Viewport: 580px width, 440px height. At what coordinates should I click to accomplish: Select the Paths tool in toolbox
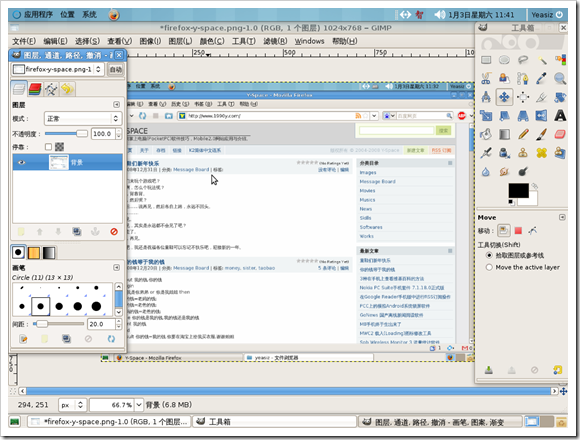click(523, 78)
